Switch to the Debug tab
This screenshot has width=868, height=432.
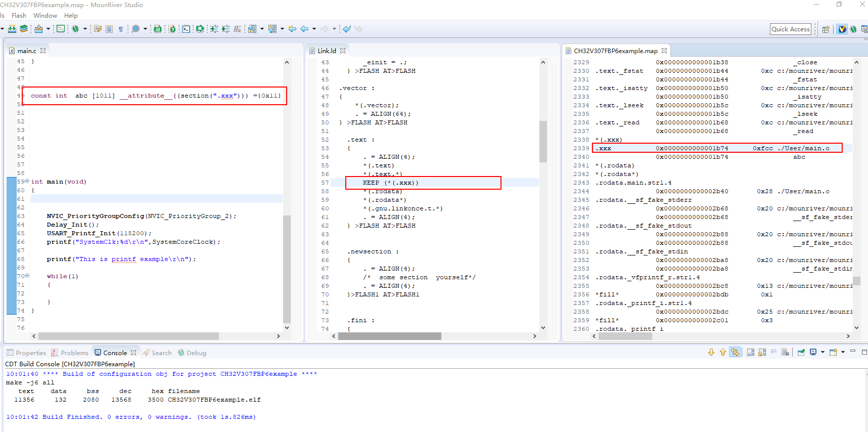point(192,353)
